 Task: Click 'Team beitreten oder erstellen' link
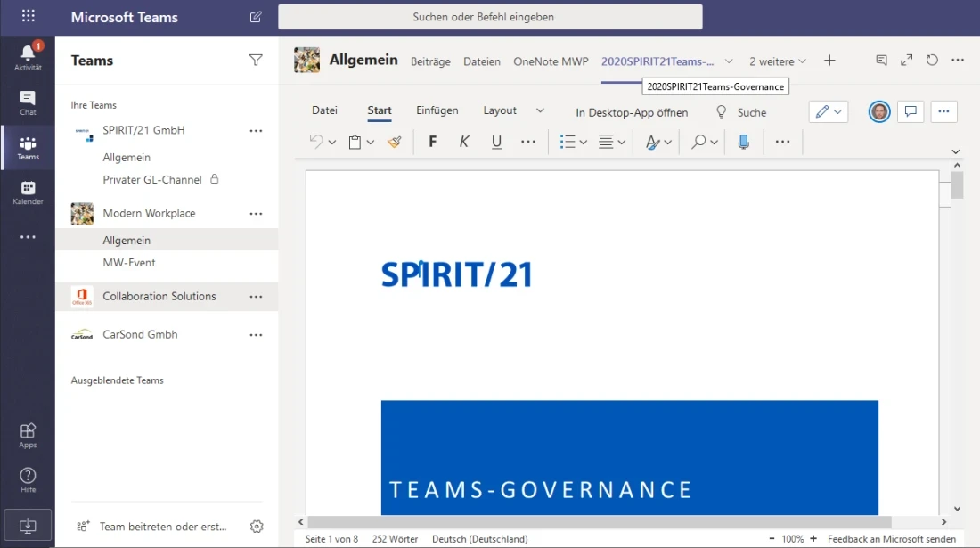pos(162,527)
